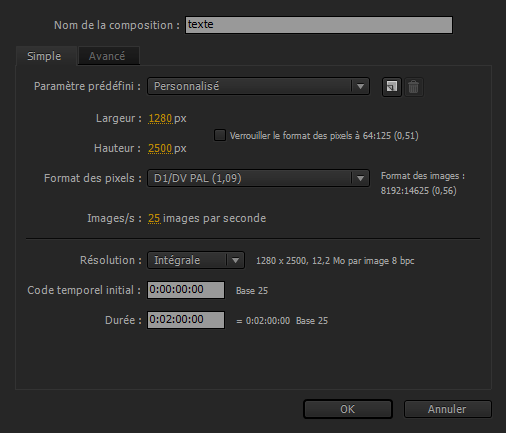The width and height of the screenshot is (506, 433).
Task: Click the Hauteur value 2500
Action: pos(160,148)
